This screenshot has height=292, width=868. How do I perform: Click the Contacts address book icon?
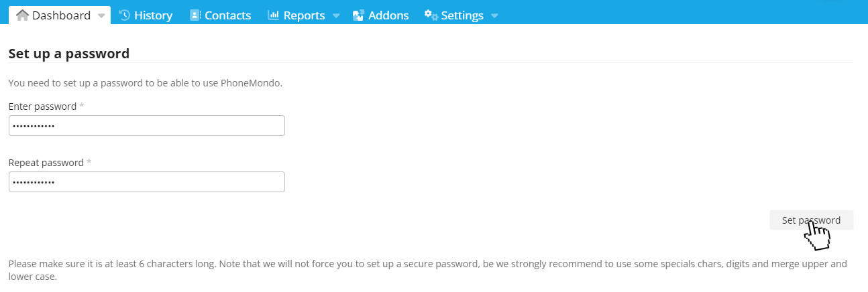pyautogui.click(x=195, y=15)
